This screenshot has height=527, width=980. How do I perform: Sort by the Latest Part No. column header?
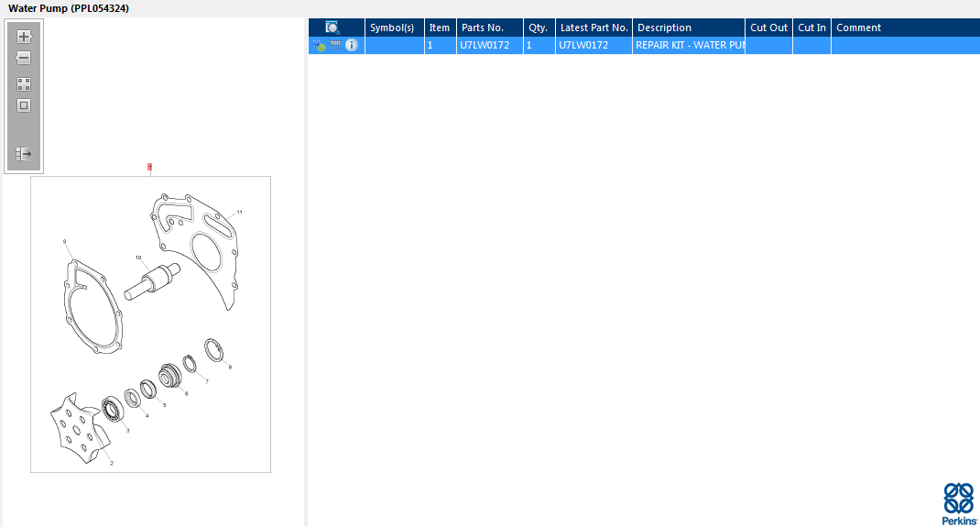(593, 27)
